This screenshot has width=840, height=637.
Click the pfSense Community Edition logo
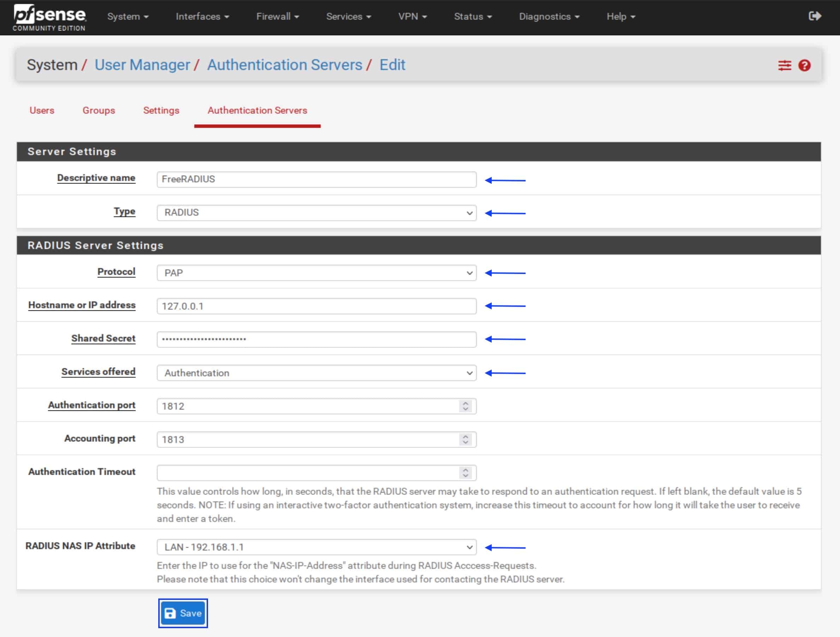pyautogui.click(x=49, y=17)
